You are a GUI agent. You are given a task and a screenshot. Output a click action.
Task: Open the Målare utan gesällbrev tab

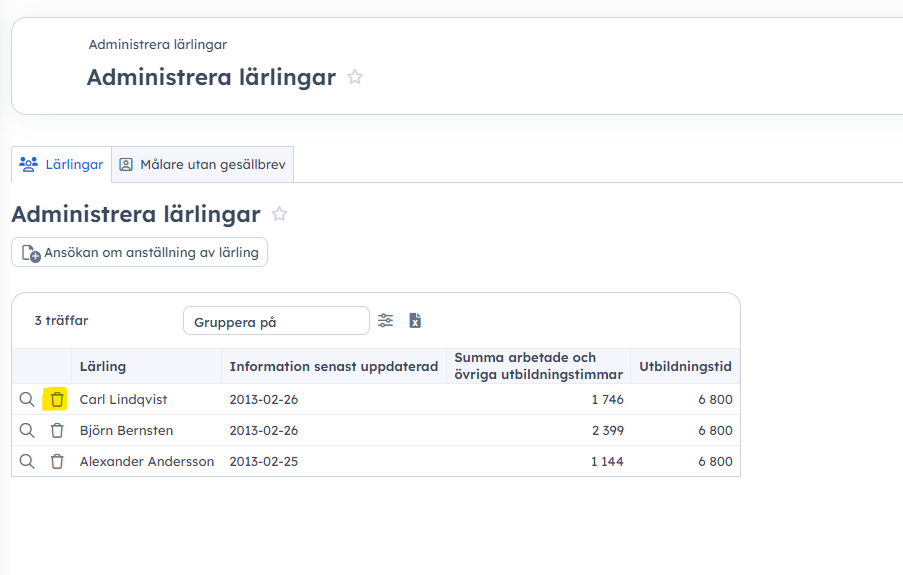(x=202, y=165)
